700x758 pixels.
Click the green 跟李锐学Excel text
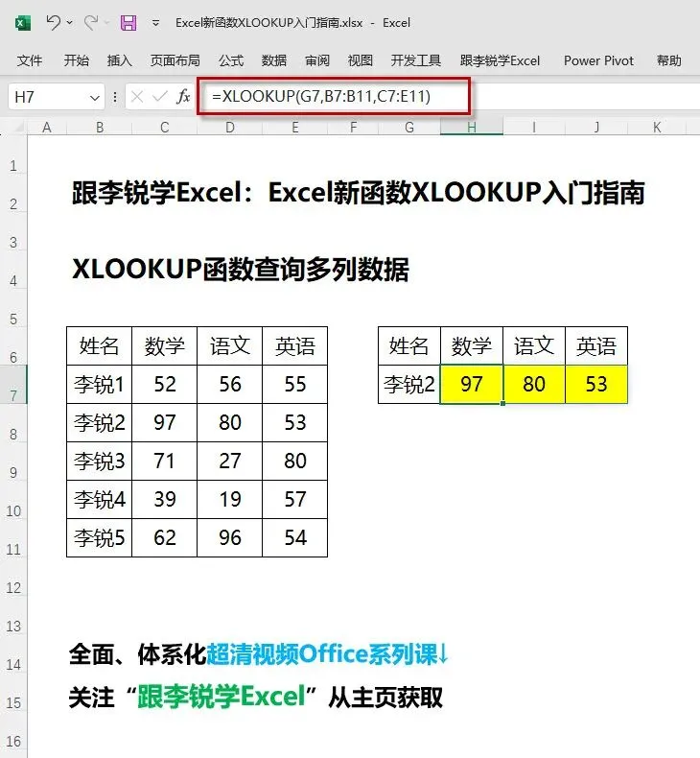pyautogui.click(x=222, y=697)
